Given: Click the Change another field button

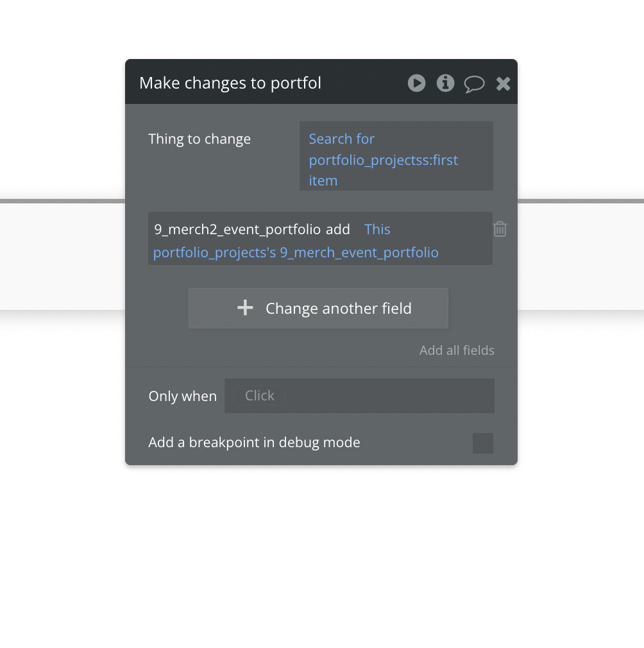Looking at the screenshot, I should click(x=318, y=309).
